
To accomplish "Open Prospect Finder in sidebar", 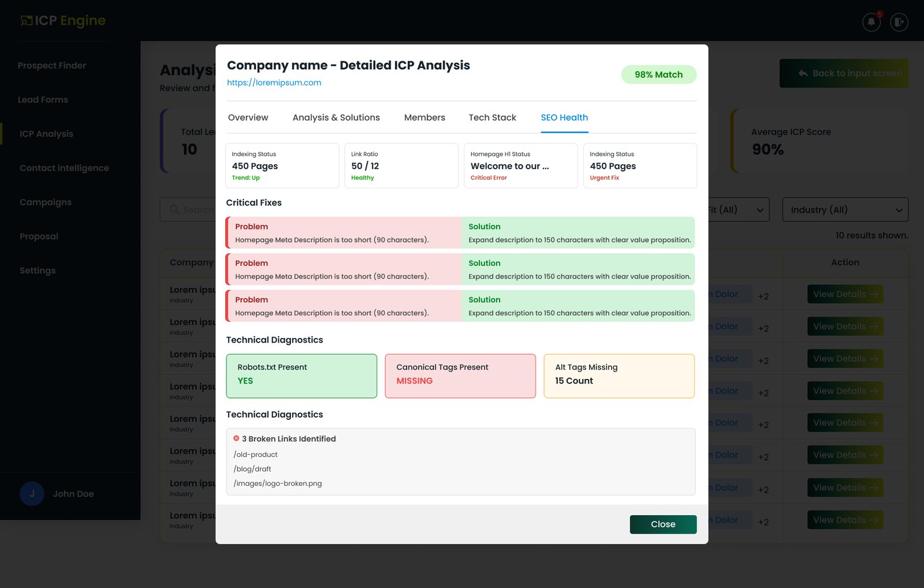I will pos(52,65).
